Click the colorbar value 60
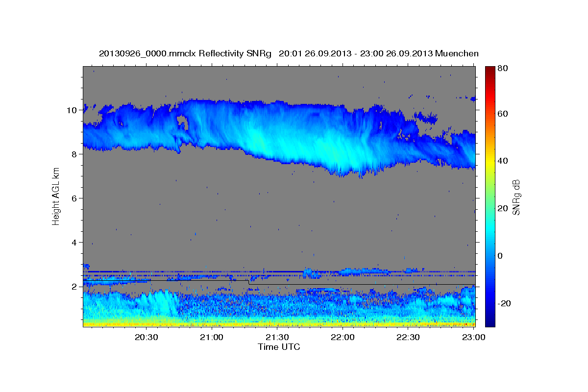588x392 pixels. (503, 114)
